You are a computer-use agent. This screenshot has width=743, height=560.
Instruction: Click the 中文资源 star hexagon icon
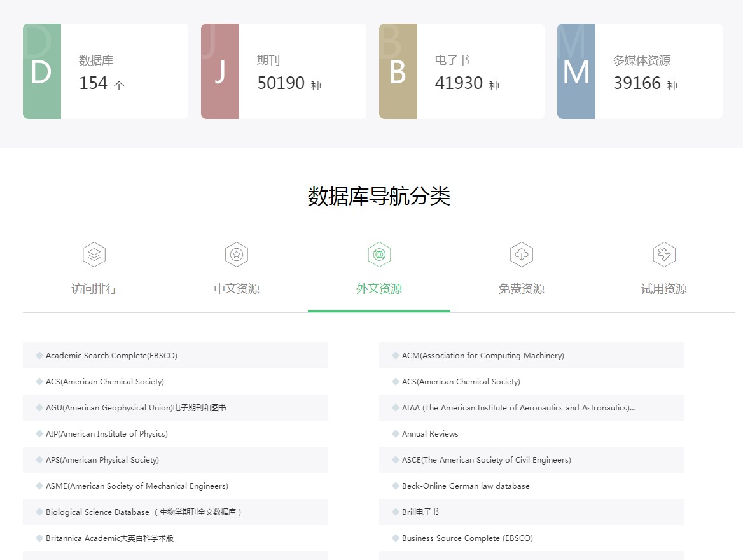[x=237, y=255]
